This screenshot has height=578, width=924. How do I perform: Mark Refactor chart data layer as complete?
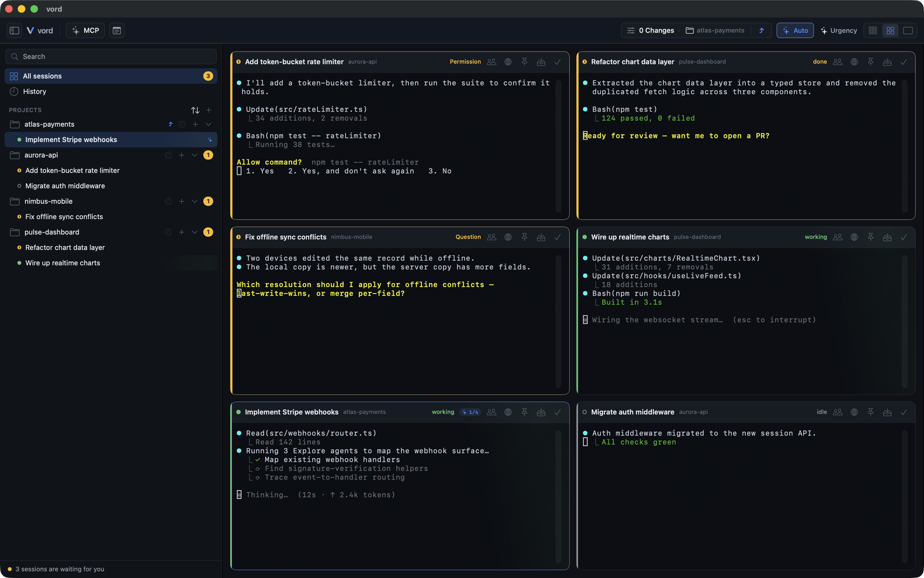pyautogui.click(x=904, y=62)
